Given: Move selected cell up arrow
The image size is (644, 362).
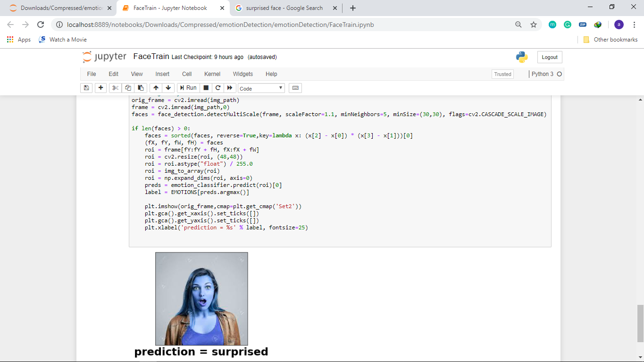Looking at the screenshot, I should tap(156, 88).
